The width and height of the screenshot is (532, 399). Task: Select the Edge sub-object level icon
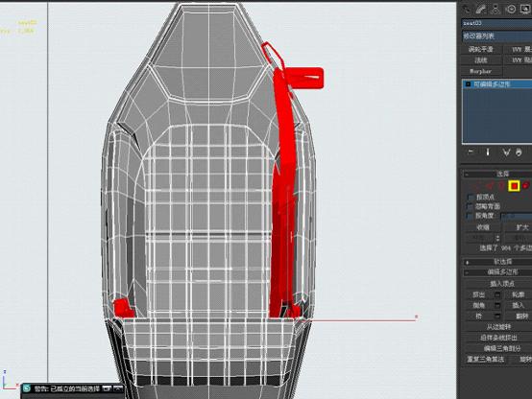[x=490, y=186]
